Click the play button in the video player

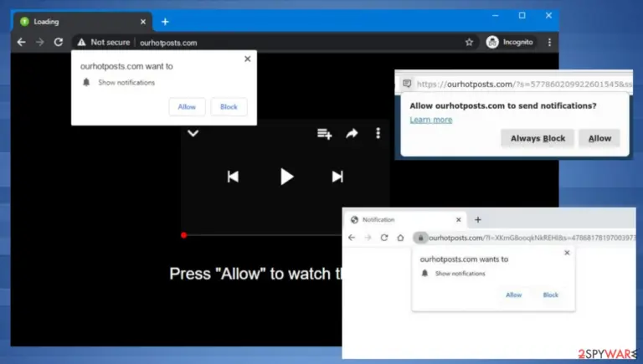tap(286, 177)
